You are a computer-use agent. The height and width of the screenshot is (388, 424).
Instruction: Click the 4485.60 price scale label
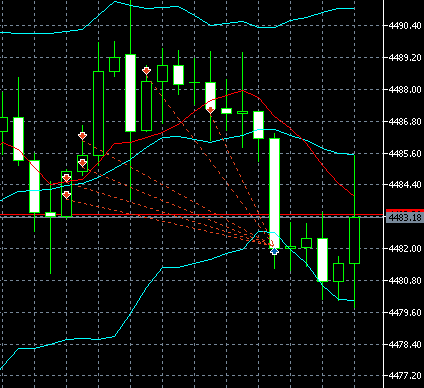[x=405, y=154]
